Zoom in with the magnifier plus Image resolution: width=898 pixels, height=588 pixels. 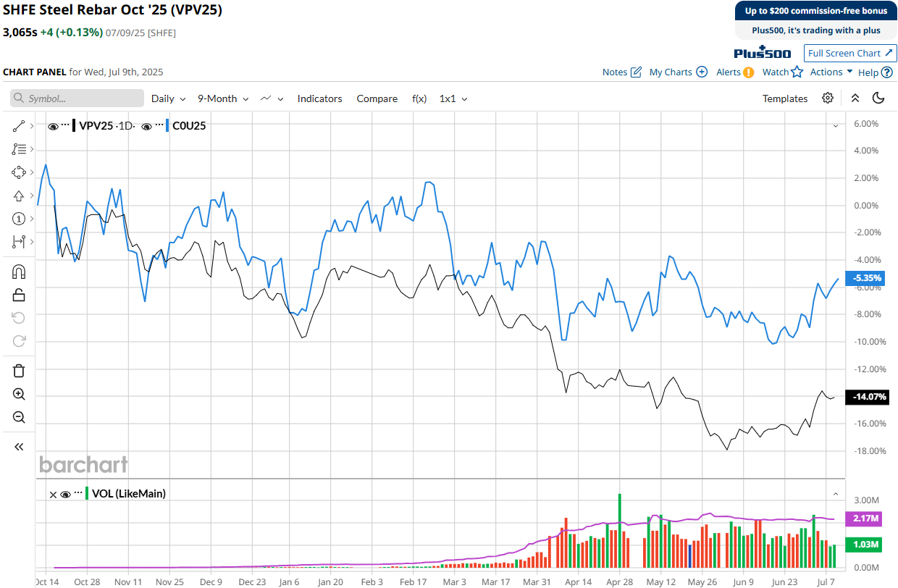19,394
